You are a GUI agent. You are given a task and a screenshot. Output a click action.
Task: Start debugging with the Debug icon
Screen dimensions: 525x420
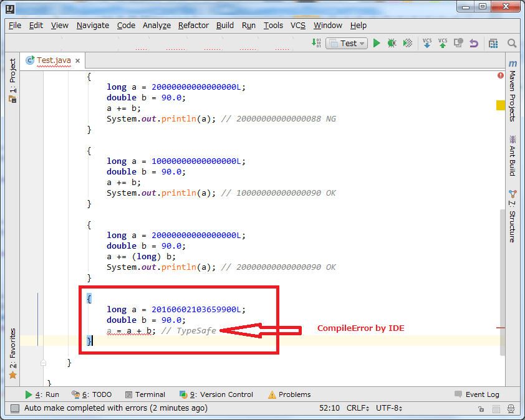click(x=393, y=43)
